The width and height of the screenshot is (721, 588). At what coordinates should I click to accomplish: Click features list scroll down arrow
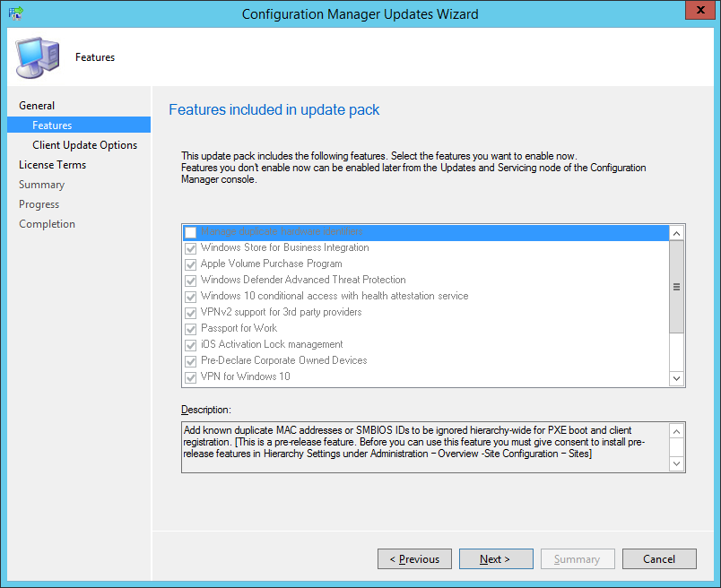[x=676, y=378]
